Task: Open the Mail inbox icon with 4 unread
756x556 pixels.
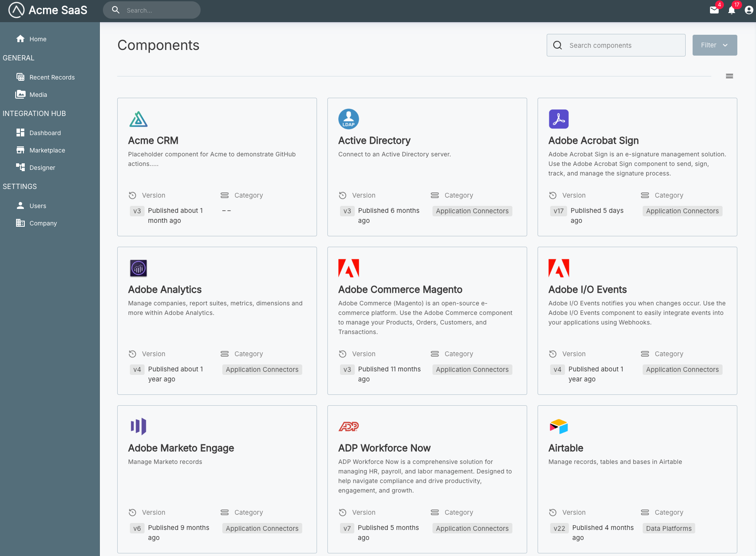Action: point(714,10)
